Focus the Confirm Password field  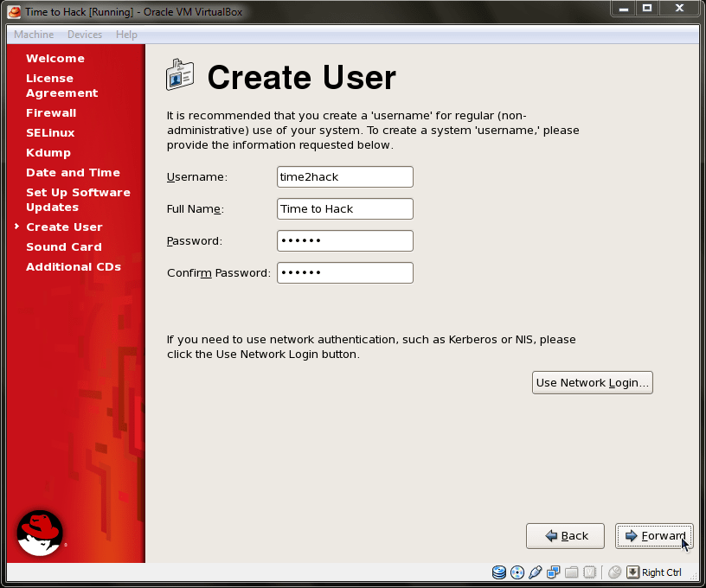pyautogui.click(x=345, y=272)
